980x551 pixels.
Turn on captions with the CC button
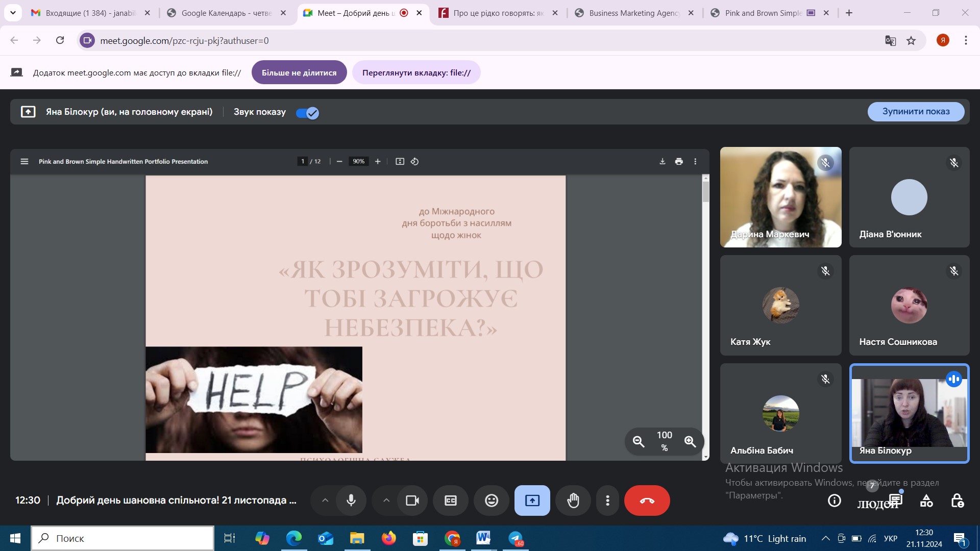coord(451,500)
